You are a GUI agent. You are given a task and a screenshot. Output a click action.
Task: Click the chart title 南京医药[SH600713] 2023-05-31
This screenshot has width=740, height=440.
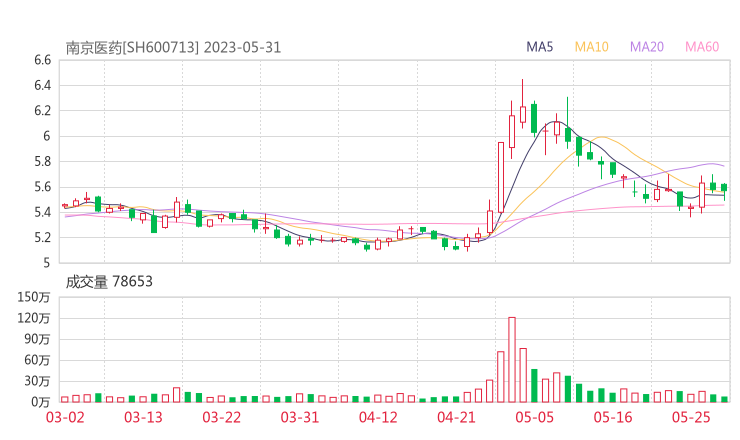[173, 48]
